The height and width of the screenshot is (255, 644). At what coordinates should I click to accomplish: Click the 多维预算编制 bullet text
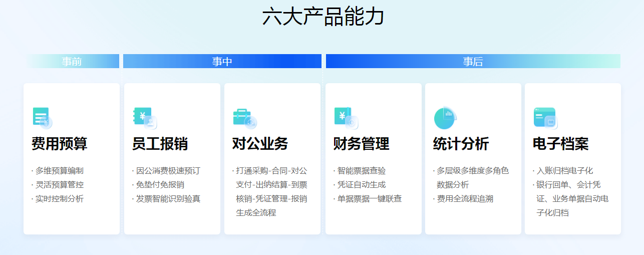[59, 171]
